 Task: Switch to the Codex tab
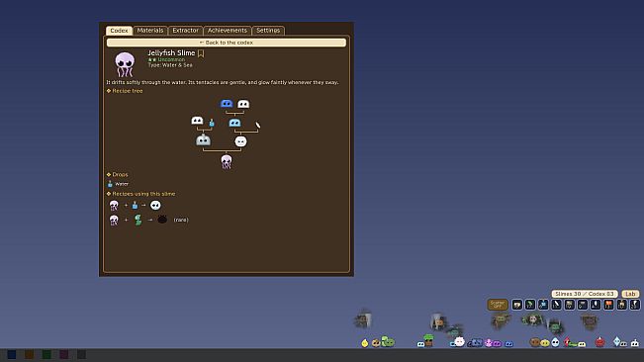(x=119, y=31)
